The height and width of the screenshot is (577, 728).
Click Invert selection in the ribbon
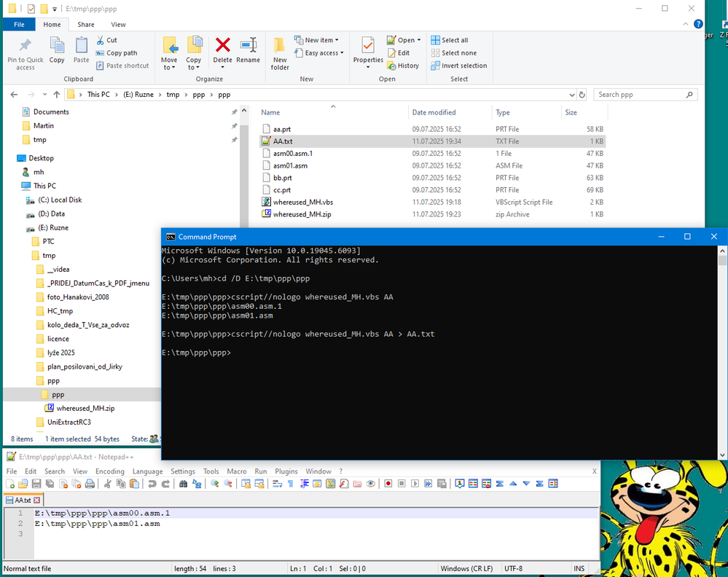[458, 66]
